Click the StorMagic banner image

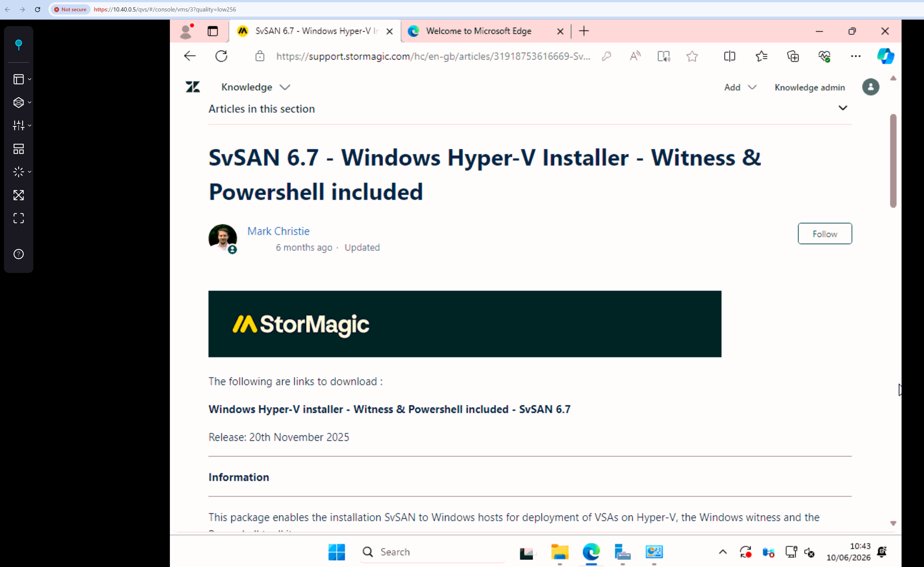pyautogui.click(x=465, y=324)
